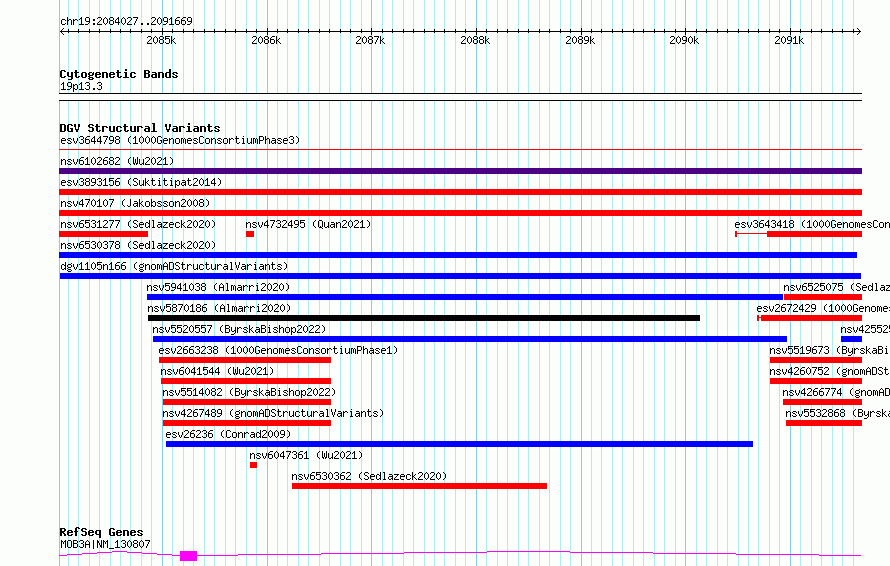The image size is (890, 566).
Task: Open the MOB3A|NM_130807 gene label
Action: coord(106,544)
